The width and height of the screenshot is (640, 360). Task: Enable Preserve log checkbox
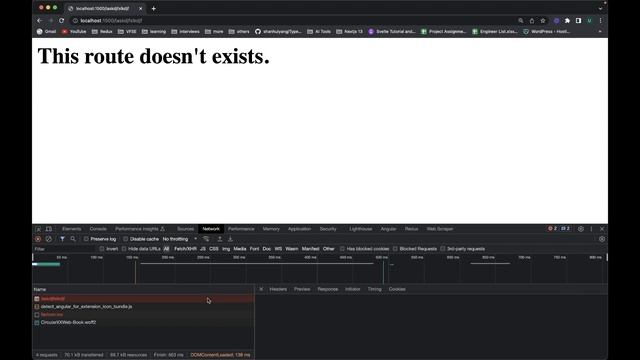(x=86, y=239)
